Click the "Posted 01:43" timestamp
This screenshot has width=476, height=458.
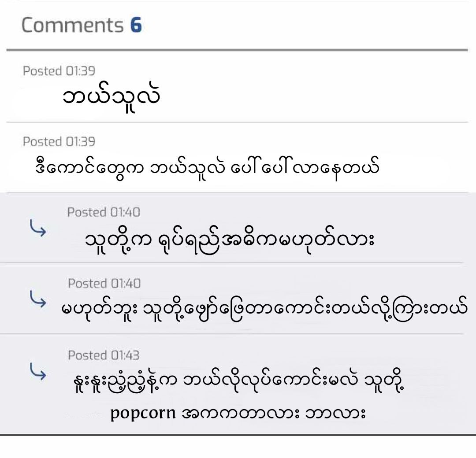pos(104,355)
